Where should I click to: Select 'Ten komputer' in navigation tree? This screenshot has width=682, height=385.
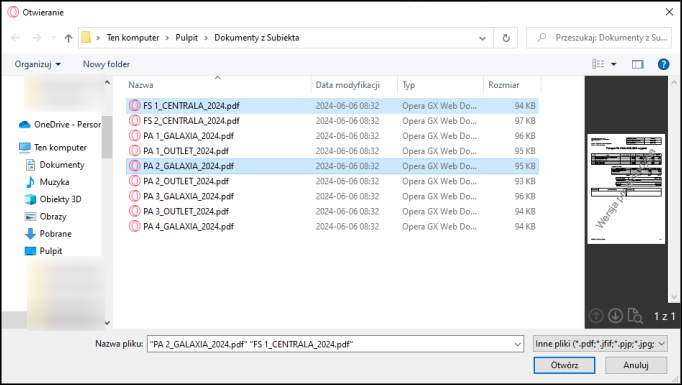[x=53, y=147]
